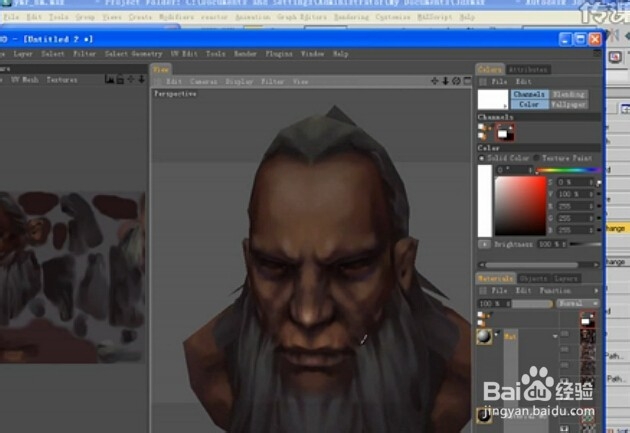Image resolution: width=630 pixels, height=433 pixels.
Task: Click the texture panel image icon
Action: (x=109, y=80)
